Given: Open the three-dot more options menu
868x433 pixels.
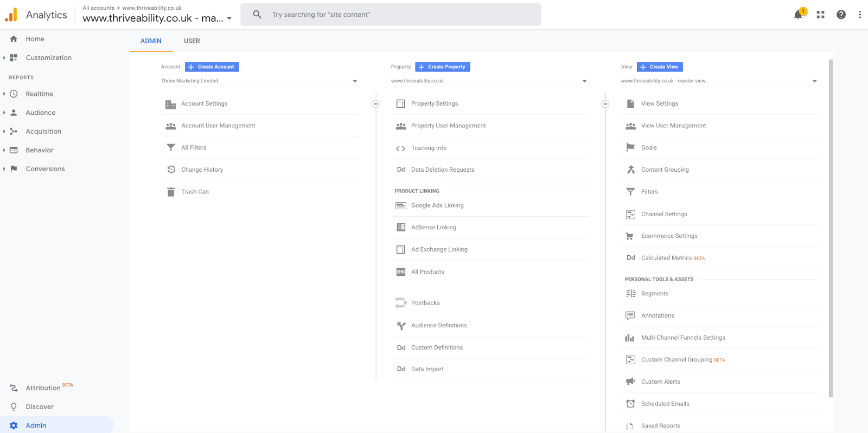Looking at the screenshot, I should pyautogui.click(x=860, y=15).
